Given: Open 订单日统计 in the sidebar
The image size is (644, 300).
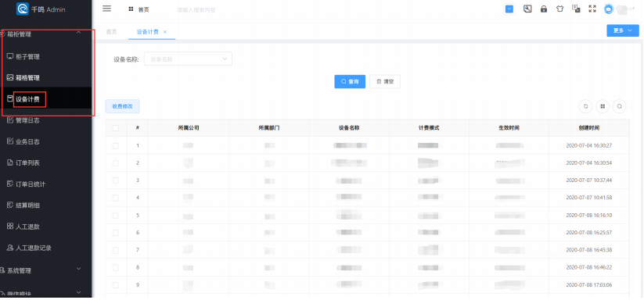Looking at the screenshot, I should click(30, 184).
